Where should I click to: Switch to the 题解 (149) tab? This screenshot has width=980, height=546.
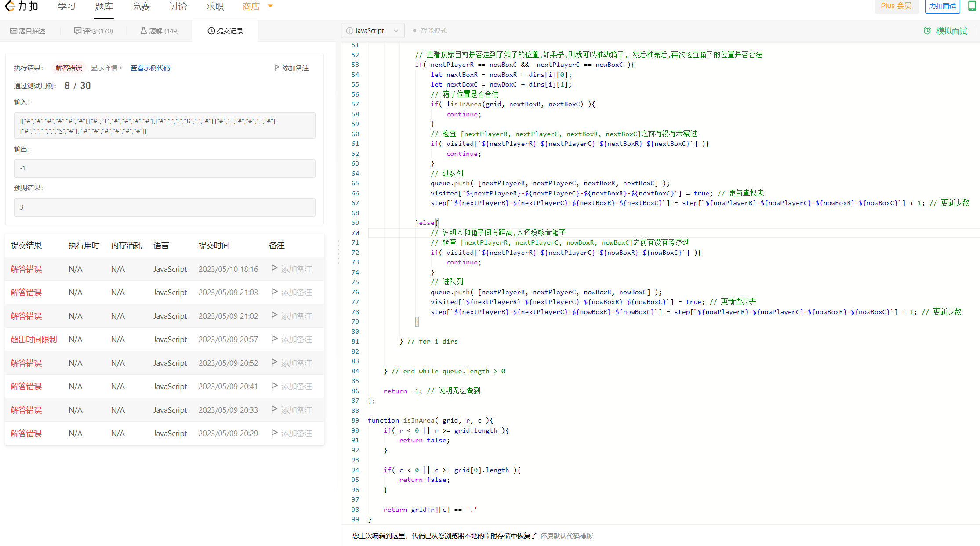[x=160, y=31]
